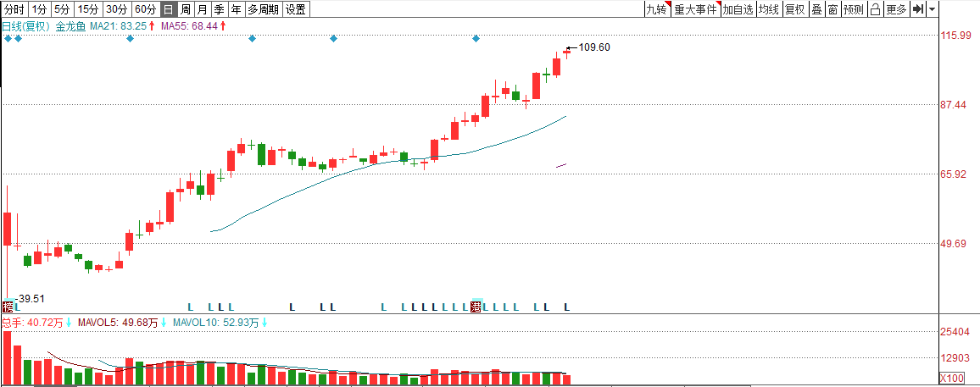Toggle the 九转 indicator

[x=658, y=9]
